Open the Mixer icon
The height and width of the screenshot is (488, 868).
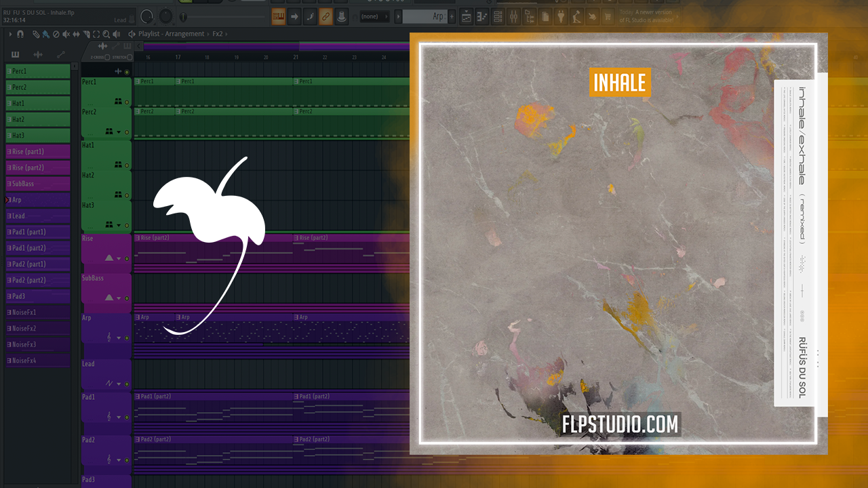(513, 16)
